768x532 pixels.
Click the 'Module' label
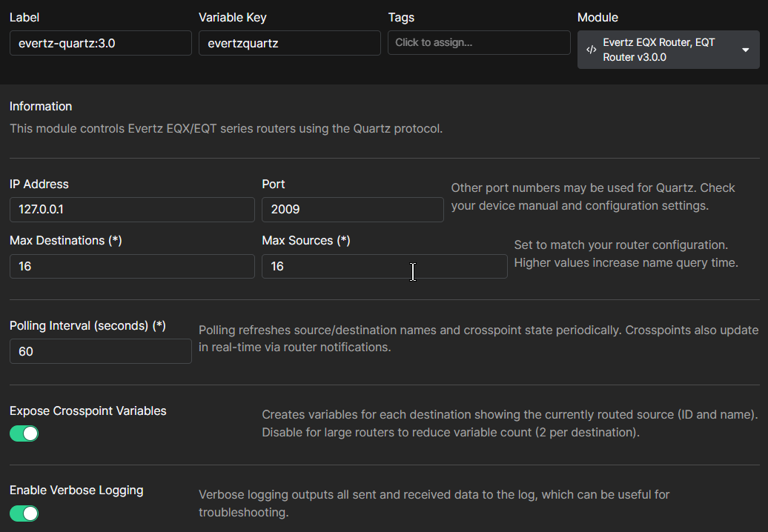pos(597,18)
